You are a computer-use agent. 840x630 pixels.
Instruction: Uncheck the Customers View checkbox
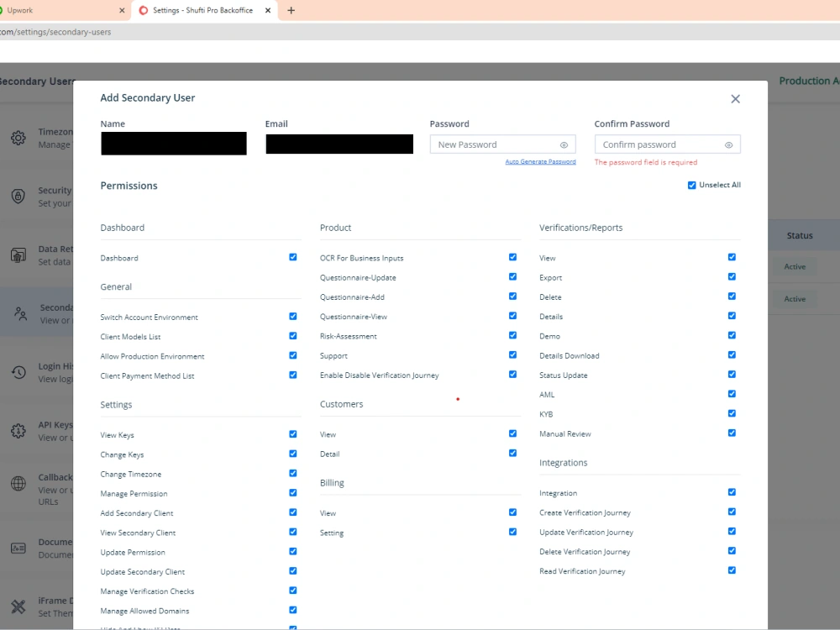click(512, 433)
